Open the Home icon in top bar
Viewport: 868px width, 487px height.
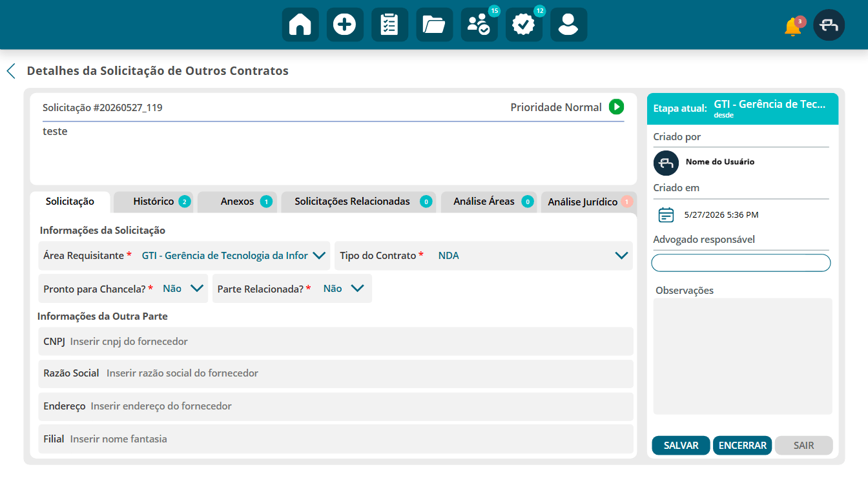pos(300,25)
